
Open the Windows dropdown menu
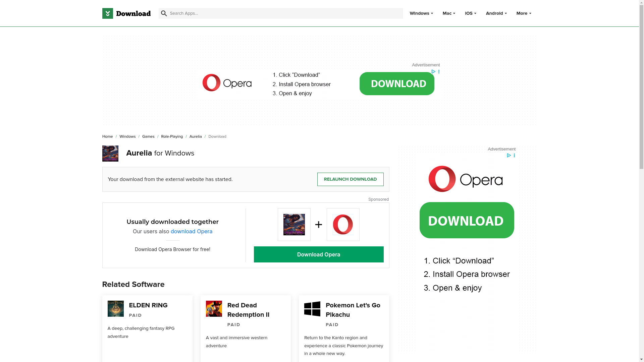pos(421,13)
